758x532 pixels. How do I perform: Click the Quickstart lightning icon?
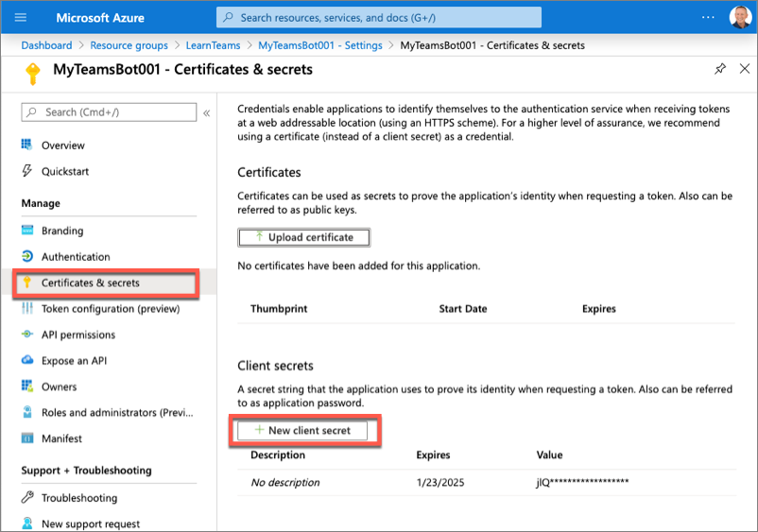point(27,171)
